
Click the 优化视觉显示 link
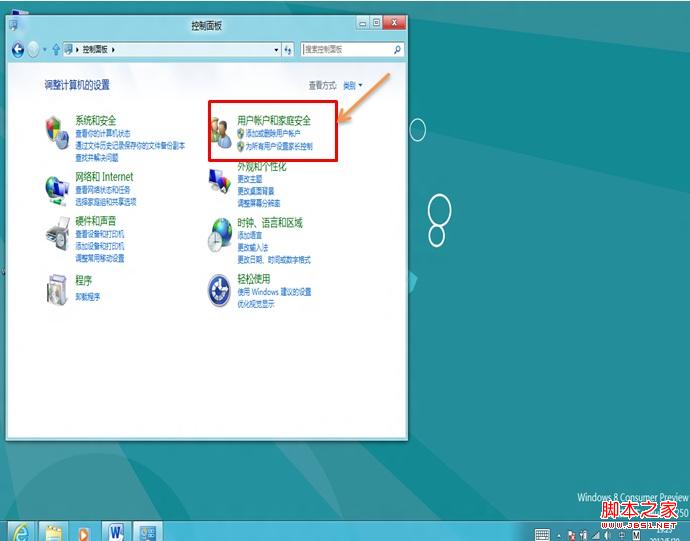256,304
